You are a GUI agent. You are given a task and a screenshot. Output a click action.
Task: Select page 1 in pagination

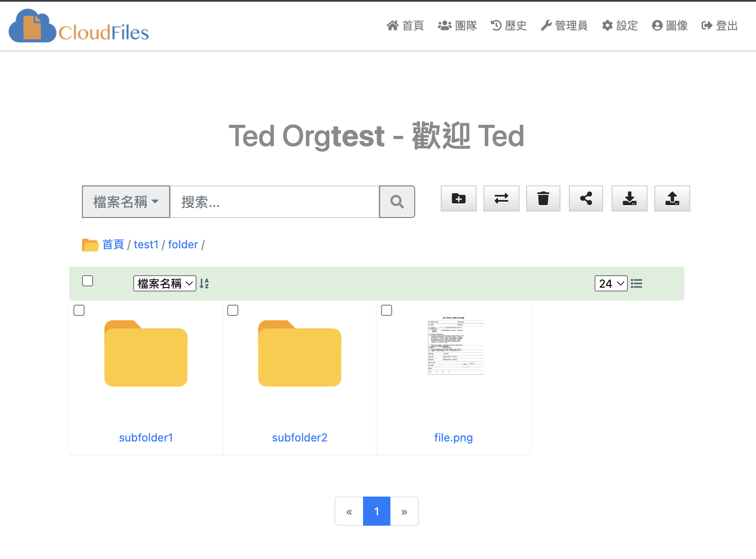click(377, 511)
